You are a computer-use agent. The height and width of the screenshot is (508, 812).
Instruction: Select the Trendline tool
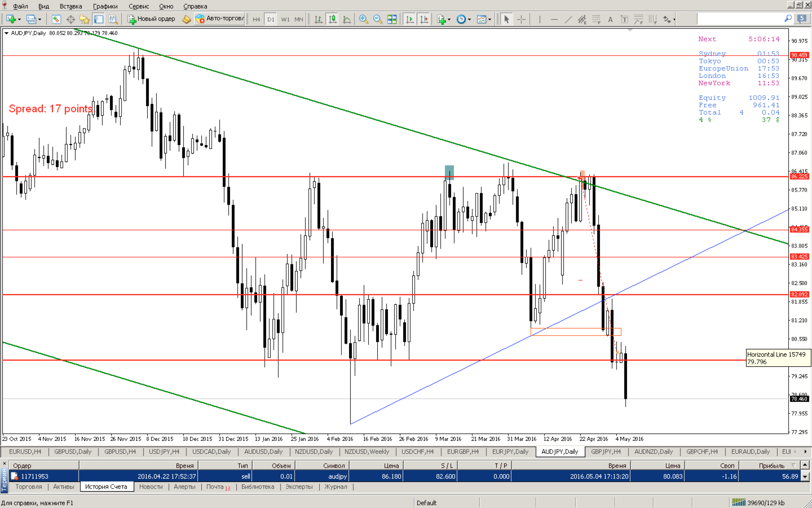pyautogui.click(x=568, y=19)
